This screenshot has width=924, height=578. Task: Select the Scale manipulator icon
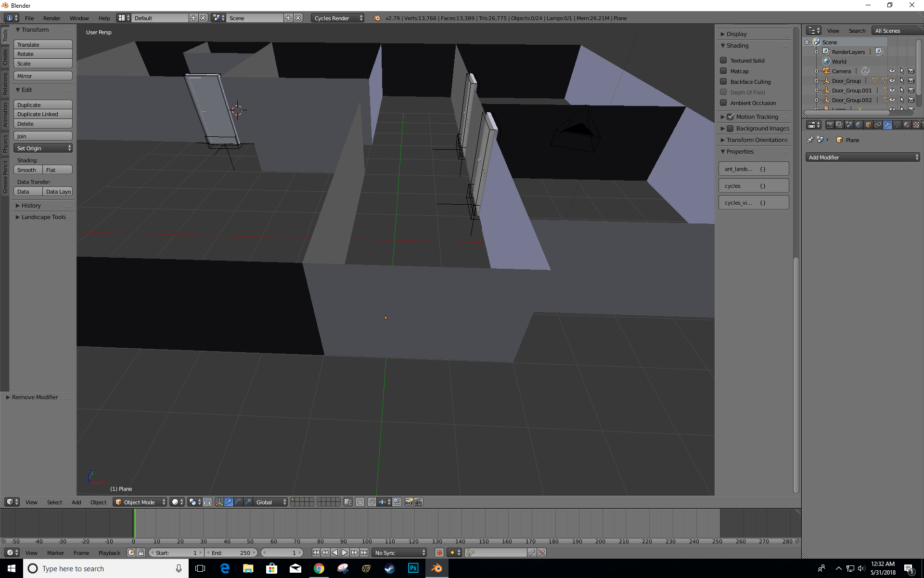[248, 502]
